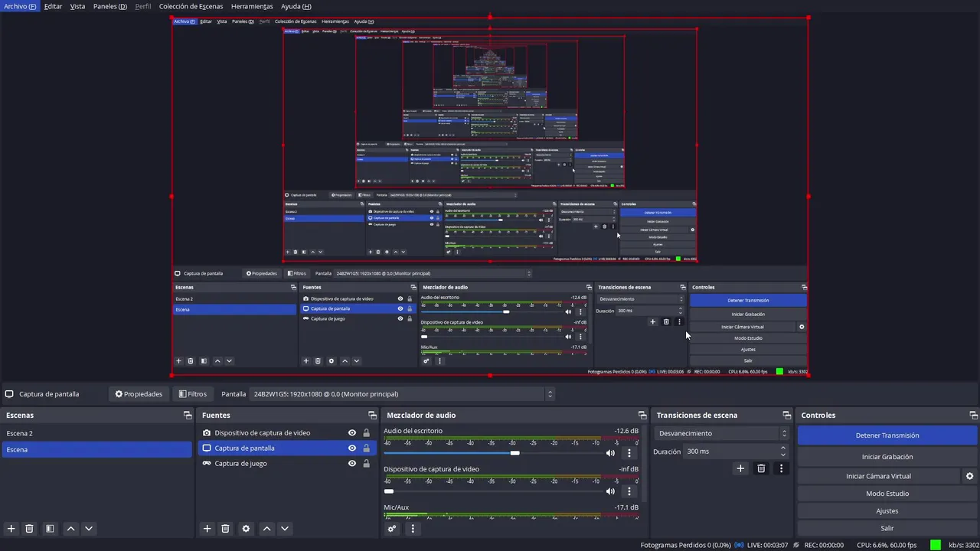980x551 pixels.
Task: Click the preview canvas of screen capture
Action: pyautogui.click(x=490, y=197)
